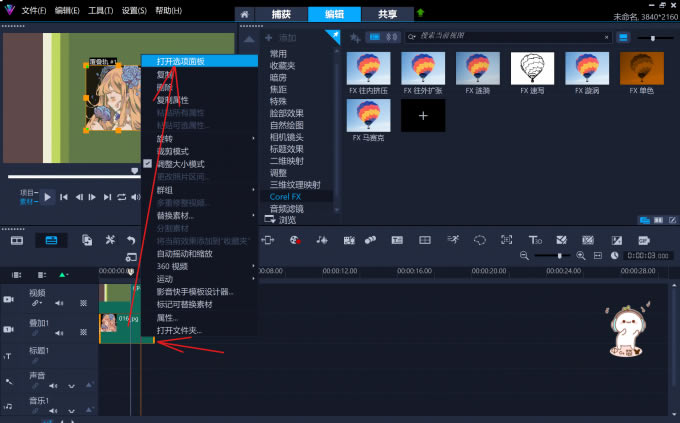Screen dimensions: 680x423
Task: Click the home icon tab
Action: [x=245, y=14]
